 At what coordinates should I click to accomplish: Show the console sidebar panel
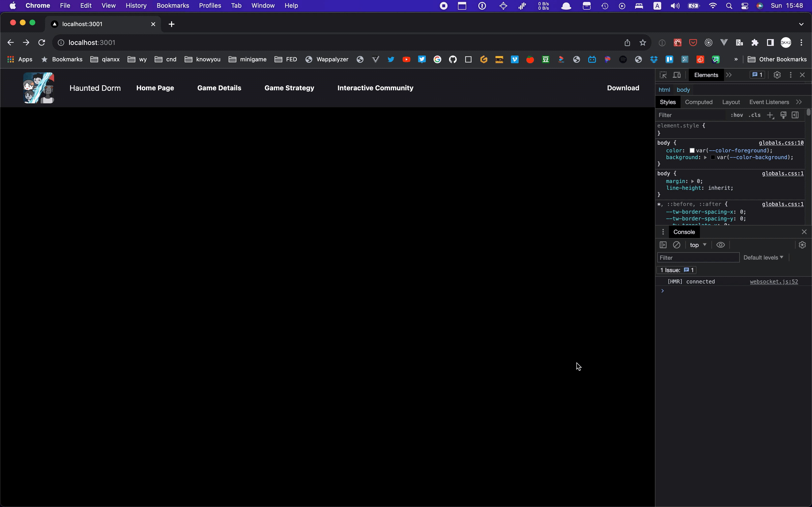pos(663,245)
